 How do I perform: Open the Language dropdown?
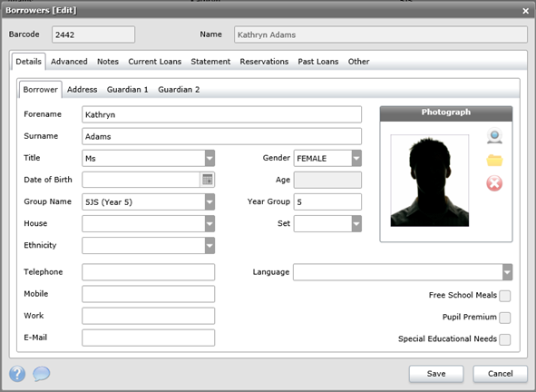[x=507, y=272]
